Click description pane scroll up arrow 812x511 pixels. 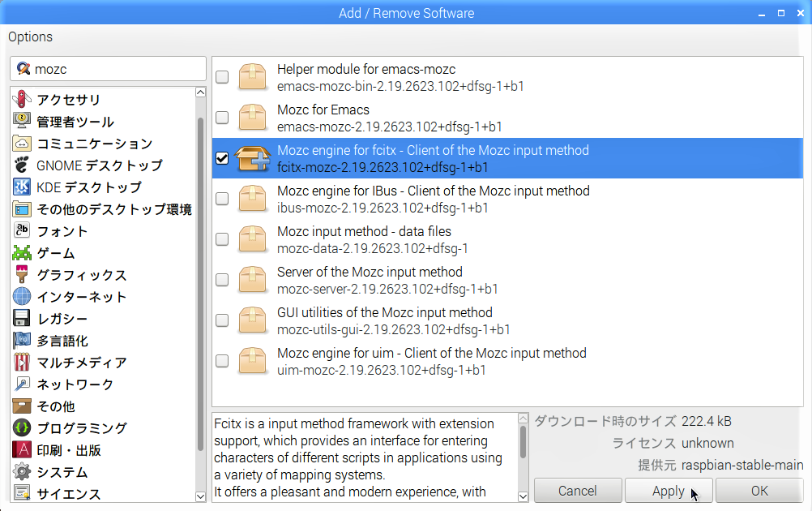523,419
